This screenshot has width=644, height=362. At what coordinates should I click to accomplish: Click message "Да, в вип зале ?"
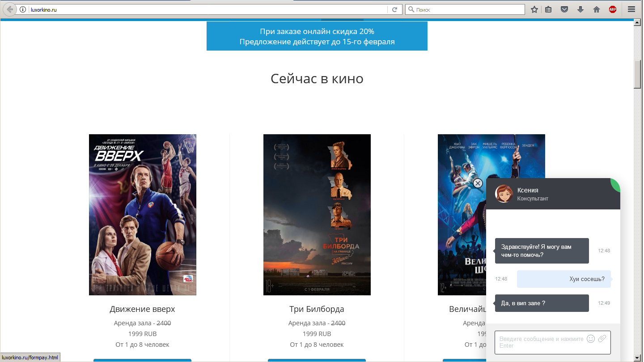pos(542,303)
